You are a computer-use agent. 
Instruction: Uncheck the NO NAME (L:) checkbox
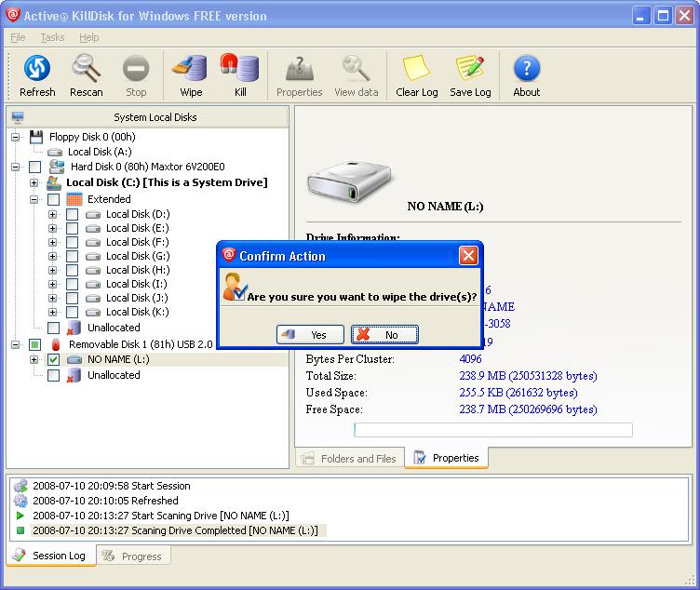tap(54, 360)
